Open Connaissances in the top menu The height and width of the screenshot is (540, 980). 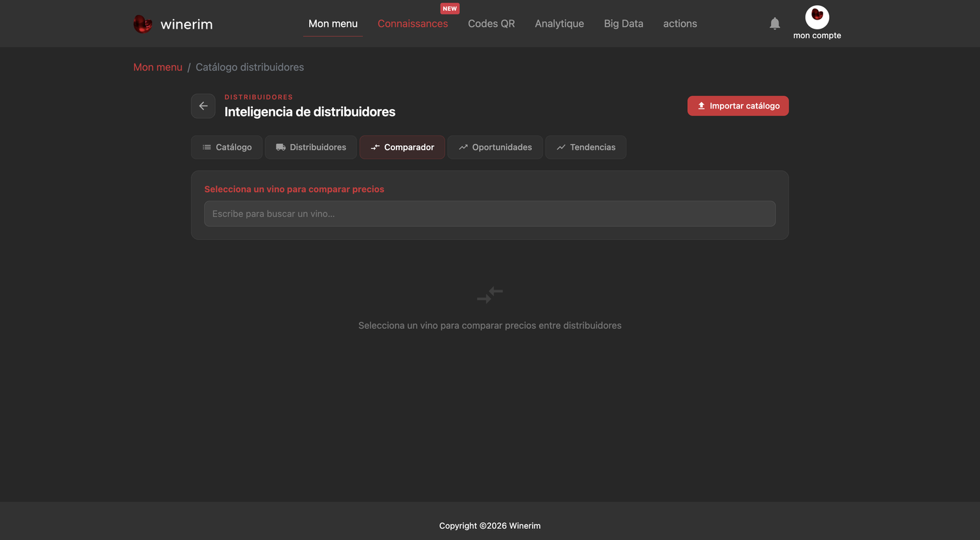click(x=413, y=24)
